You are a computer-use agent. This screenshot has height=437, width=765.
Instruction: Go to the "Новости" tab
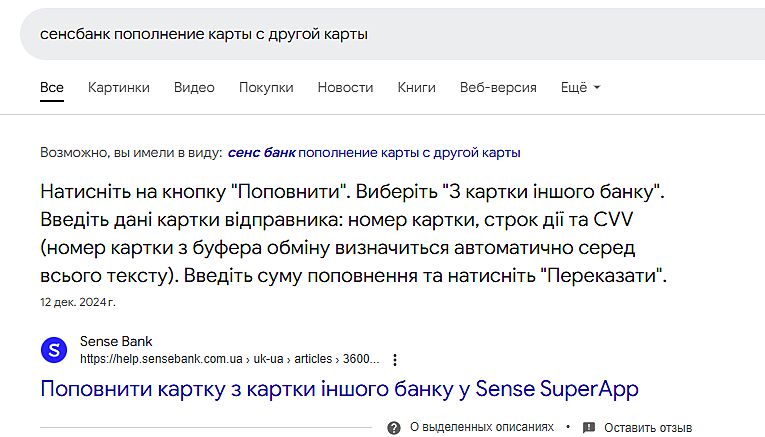point(345,87)
